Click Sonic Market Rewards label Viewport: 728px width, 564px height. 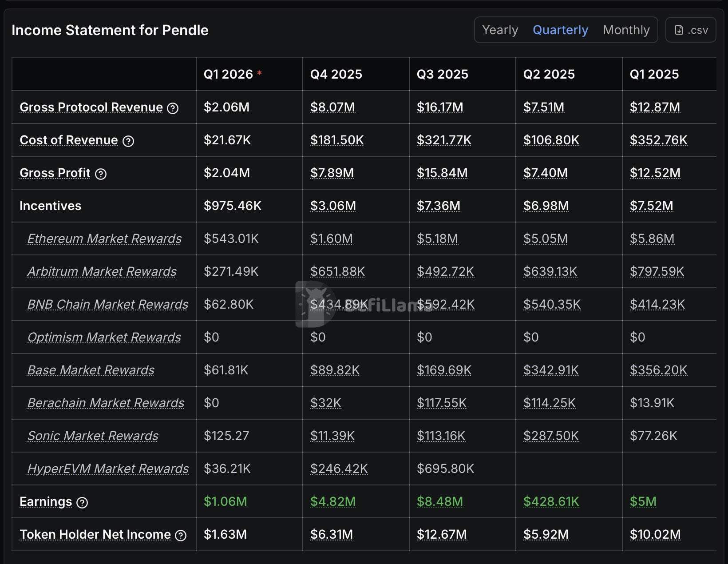click(93, 436)
